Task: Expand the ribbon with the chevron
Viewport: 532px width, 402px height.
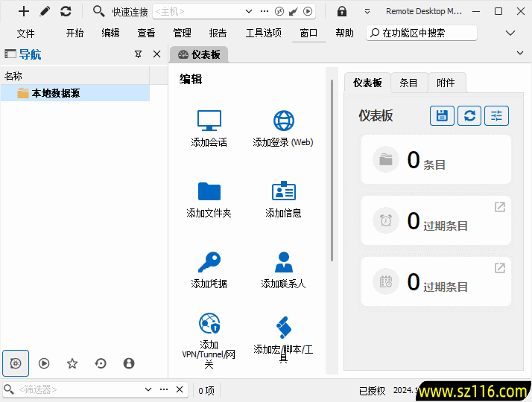Action: click(510, 33)
